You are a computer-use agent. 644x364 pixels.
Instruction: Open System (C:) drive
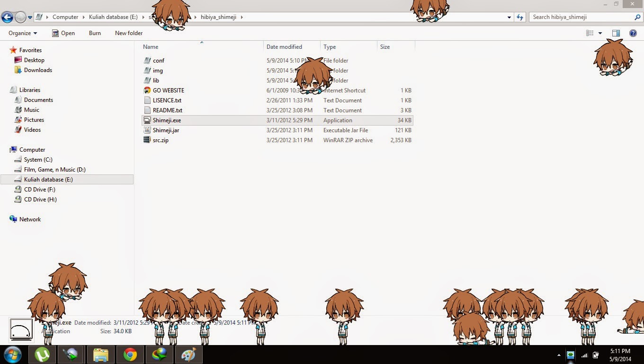coord(38,160)
